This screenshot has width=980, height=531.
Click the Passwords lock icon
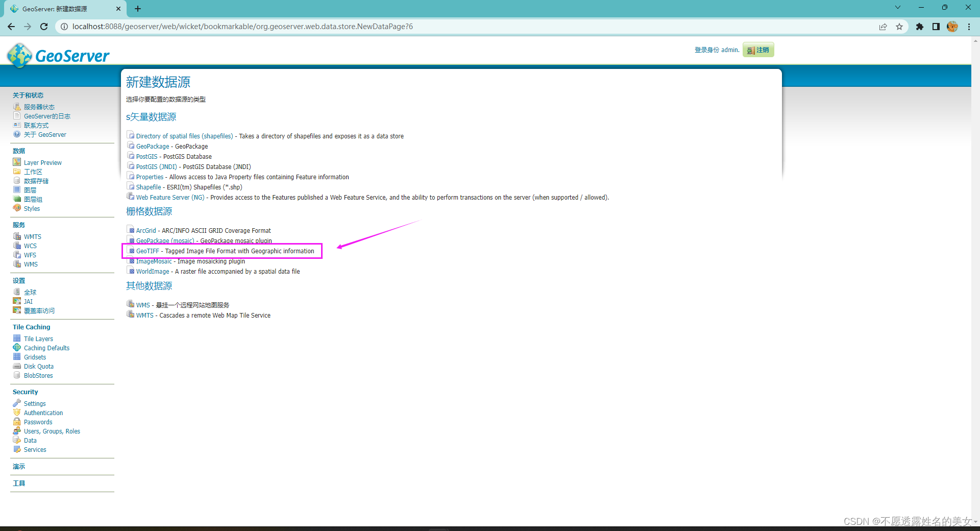click(17, 422)
